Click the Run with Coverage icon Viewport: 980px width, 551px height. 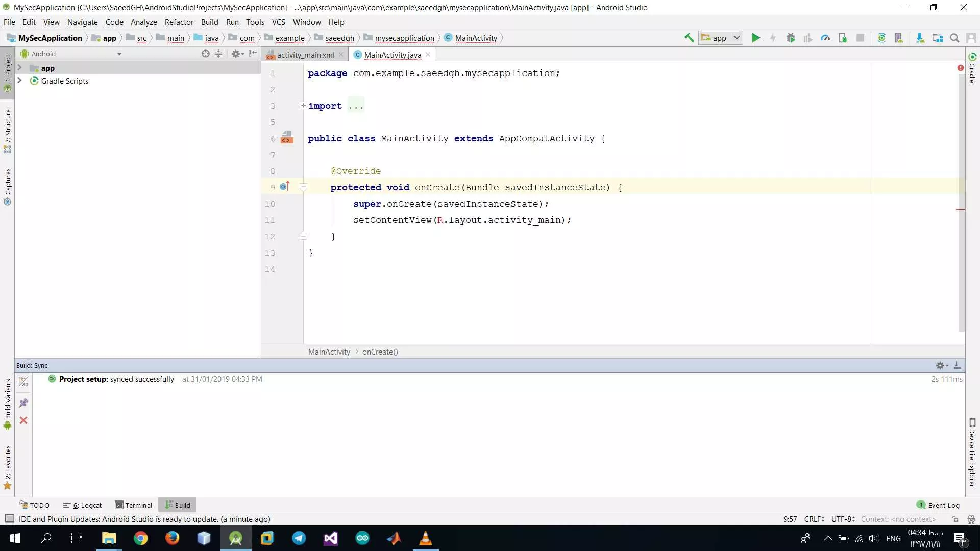(x=808, y=38)
